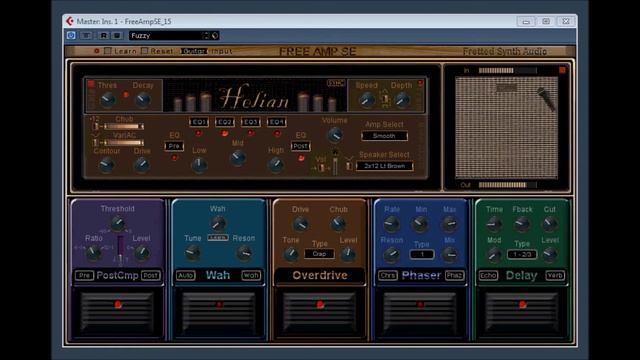This screenshot has height=360, width=640.
Task: Change the Phaser Type selector
Action: click(422, 254)
